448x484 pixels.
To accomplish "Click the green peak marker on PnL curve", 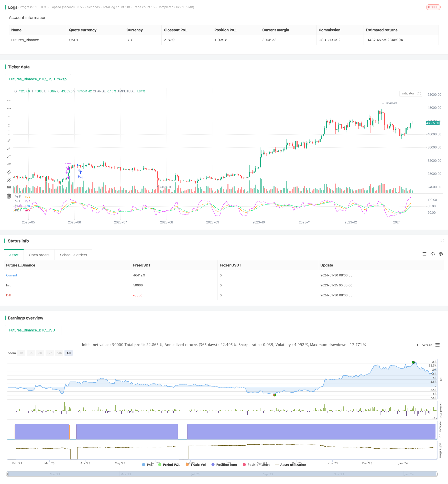I will click(x=413, y=362).
